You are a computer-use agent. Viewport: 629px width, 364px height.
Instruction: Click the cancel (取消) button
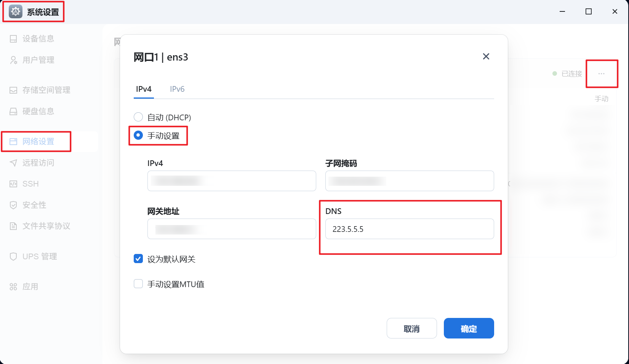pos(411,328)
